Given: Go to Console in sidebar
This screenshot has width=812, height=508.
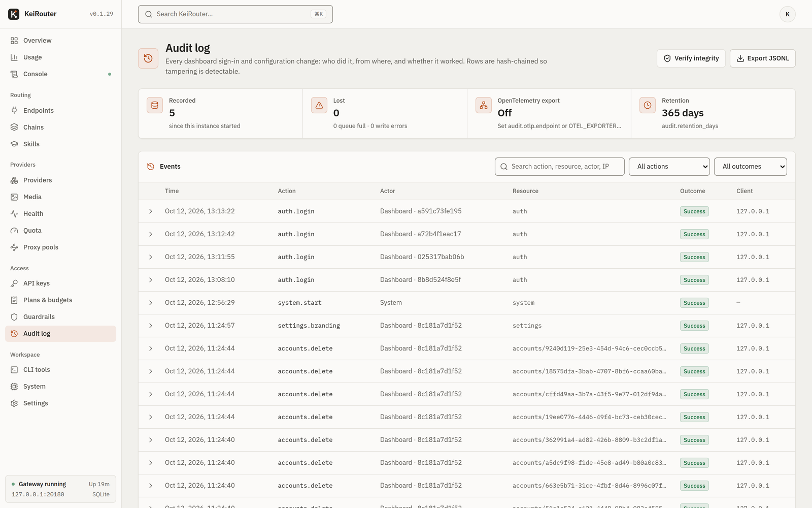Looking at the screenshot, I should point(60,74).
